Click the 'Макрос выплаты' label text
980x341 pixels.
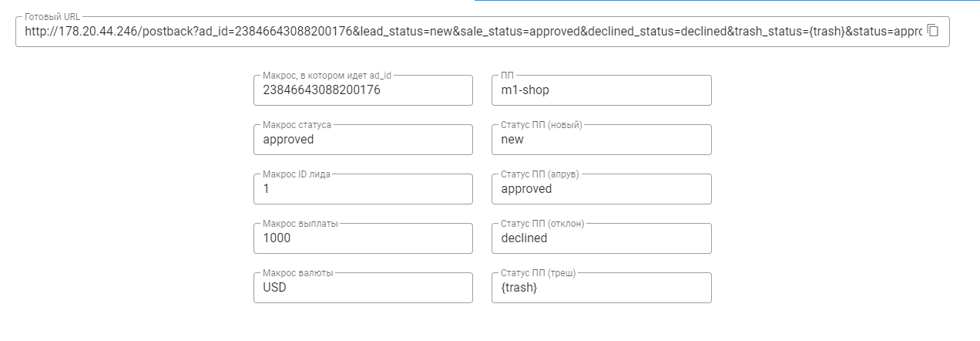click(x=300, y=223)
